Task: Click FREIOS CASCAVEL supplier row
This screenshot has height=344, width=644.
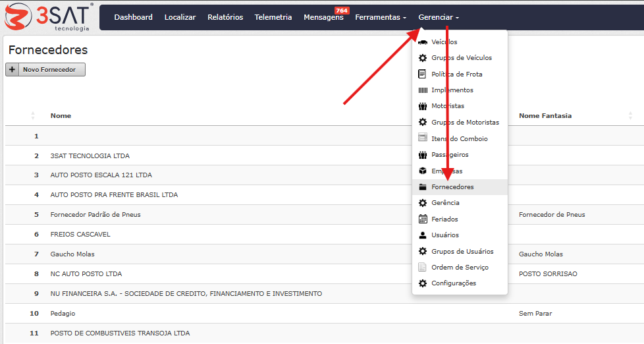Action: click(80, 234)
